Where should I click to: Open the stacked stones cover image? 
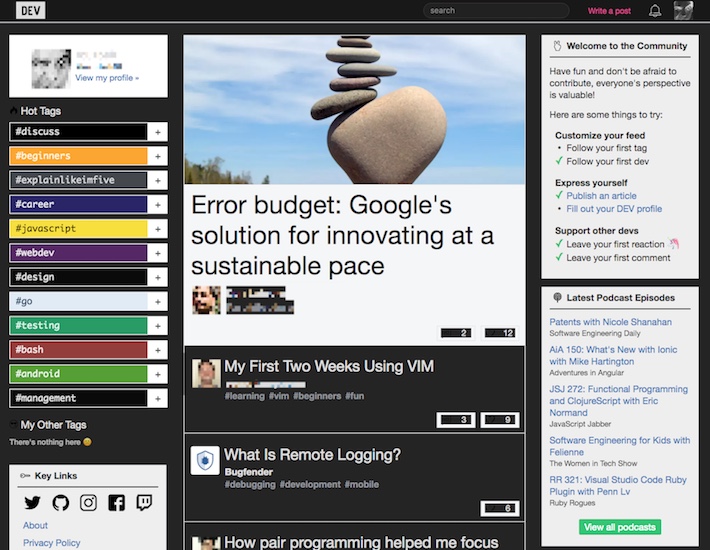tap(355, 110)
